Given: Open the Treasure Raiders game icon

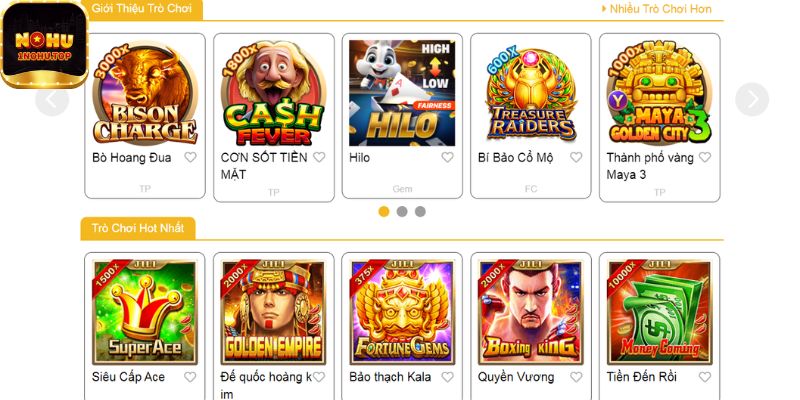Looking at the screenshot, I should coord(531,93).
